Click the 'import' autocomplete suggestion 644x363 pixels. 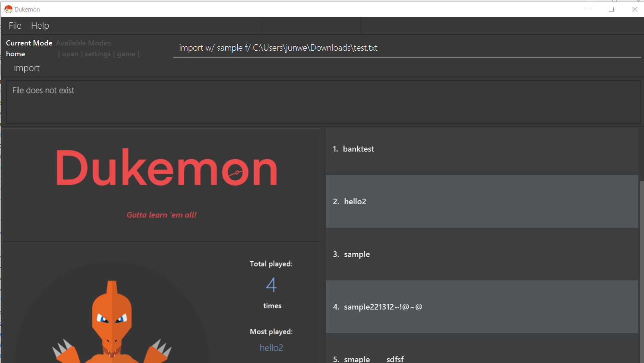pyautogui.click(x=27, y=68)
